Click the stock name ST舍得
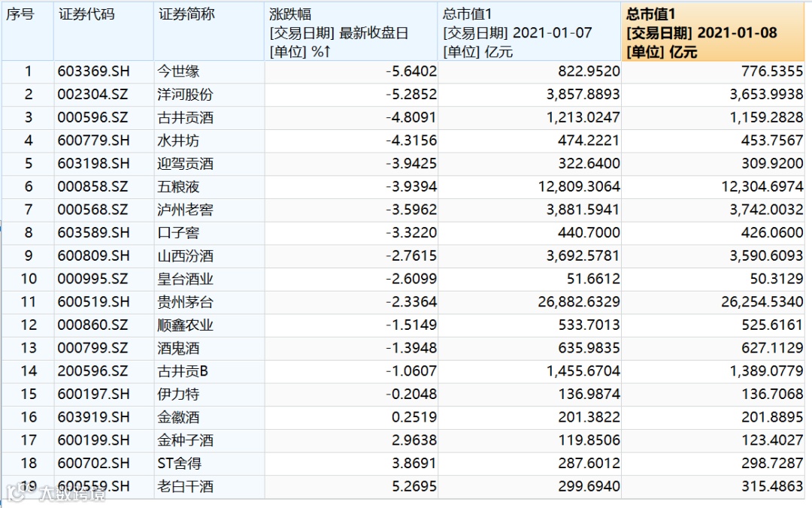This screenshot has width=812, height=508. coord(179,463)
